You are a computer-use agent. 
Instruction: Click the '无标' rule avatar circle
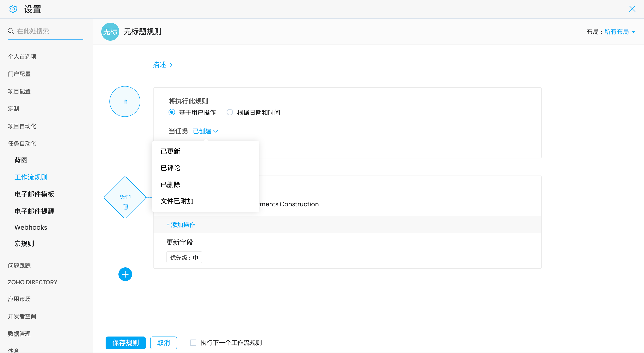[110, 32]
